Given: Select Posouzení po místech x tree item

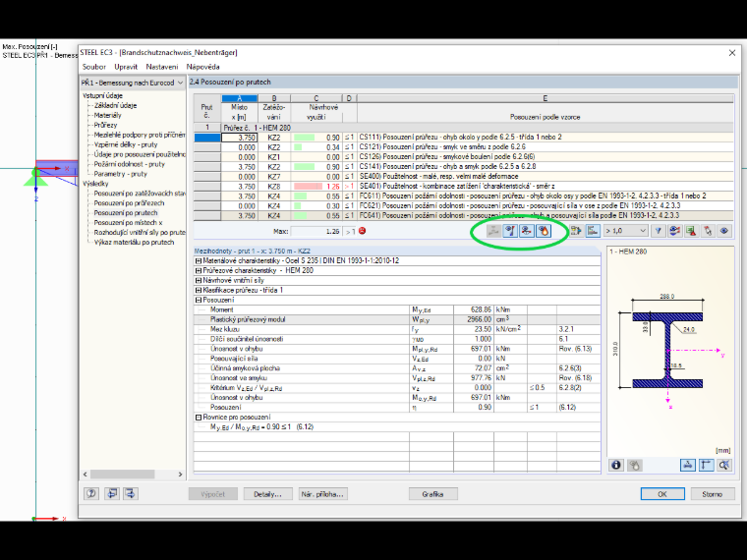Looking at the screenshot, I should point(128,223).
